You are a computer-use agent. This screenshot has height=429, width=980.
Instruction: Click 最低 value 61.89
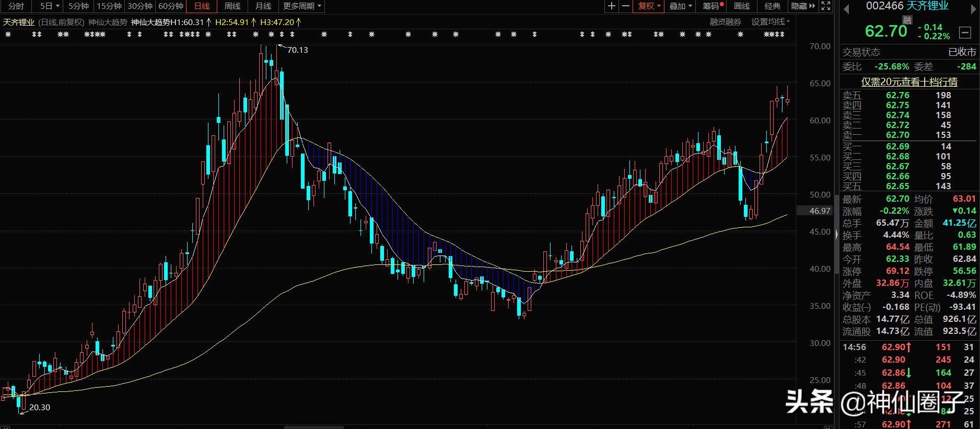(964, 247)
